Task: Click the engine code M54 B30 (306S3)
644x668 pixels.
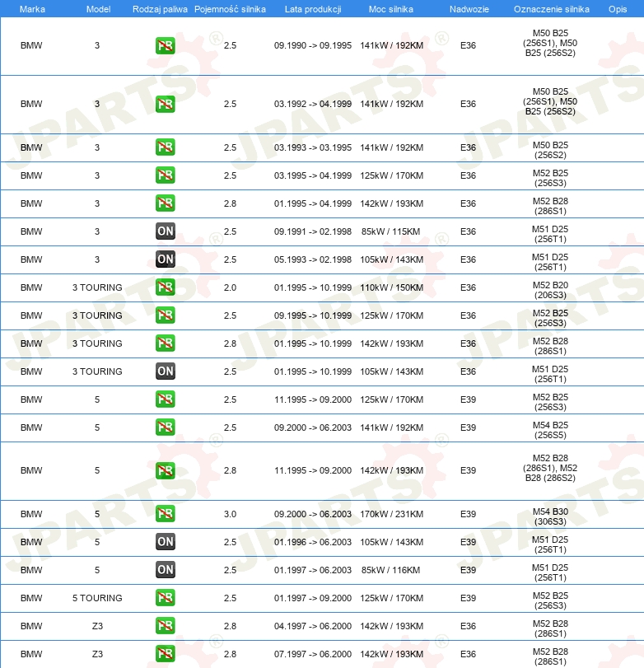Action: click(x=550, y=516)
